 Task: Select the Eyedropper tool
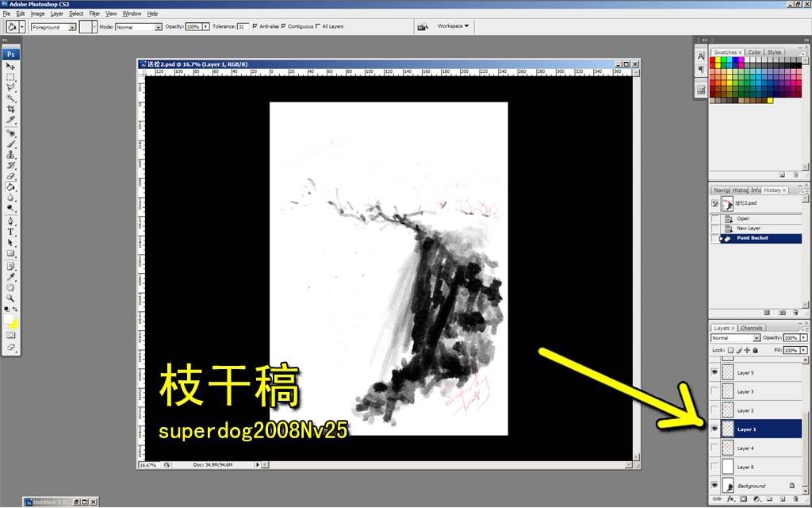10,277
